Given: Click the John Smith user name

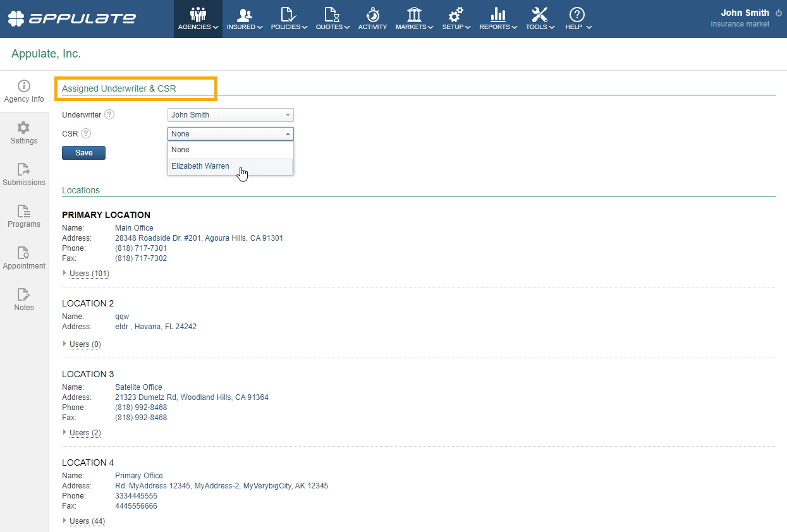Looking at the screenshot, I should click(745, 13).
